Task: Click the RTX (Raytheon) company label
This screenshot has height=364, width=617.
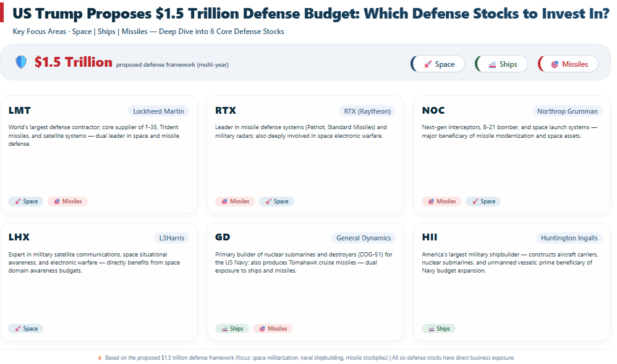Action: click(367, 111)
